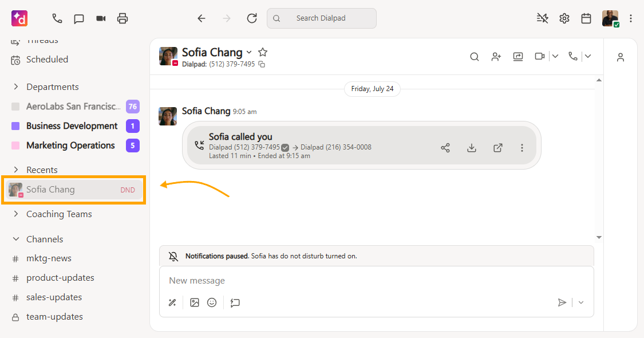Click Sofia Chang name above call card
This screenshot has width=644, height=338.
click(206, 111)
